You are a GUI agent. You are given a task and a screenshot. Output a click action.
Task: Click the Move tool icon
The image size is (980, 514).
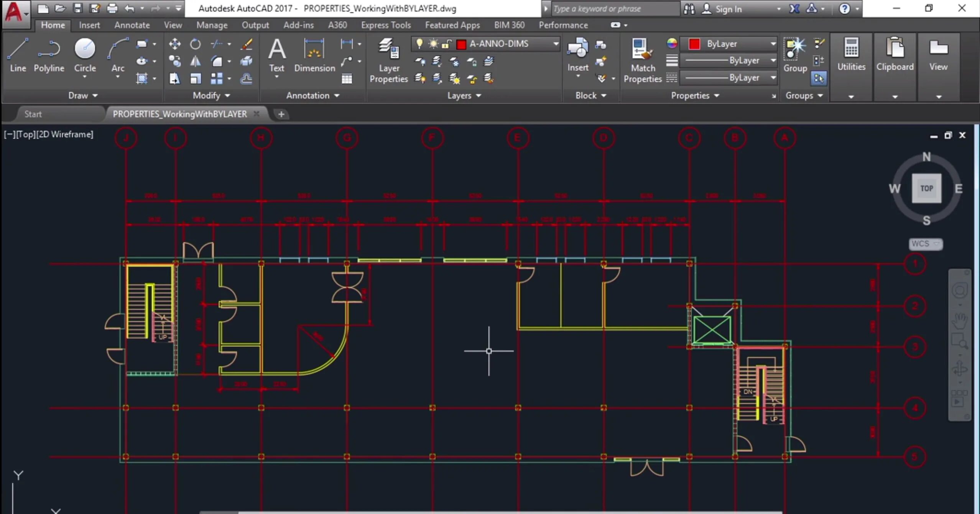pyautogui.click(x=175, y=44)
